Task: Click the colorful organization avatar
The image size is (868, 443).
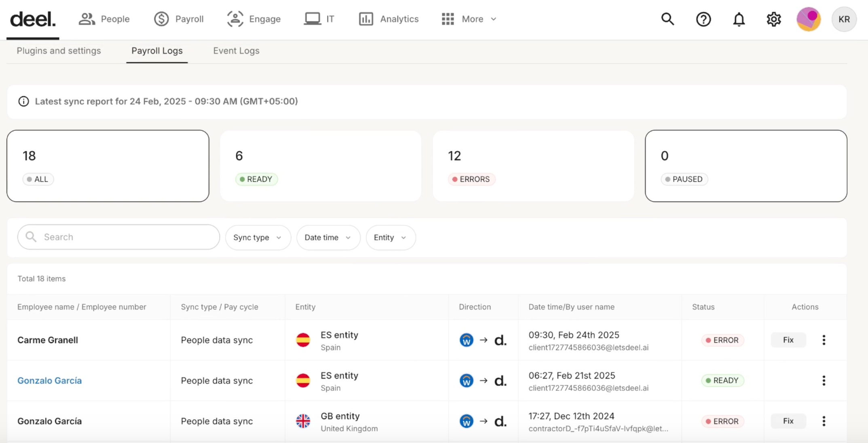Action: coord(809,19)
